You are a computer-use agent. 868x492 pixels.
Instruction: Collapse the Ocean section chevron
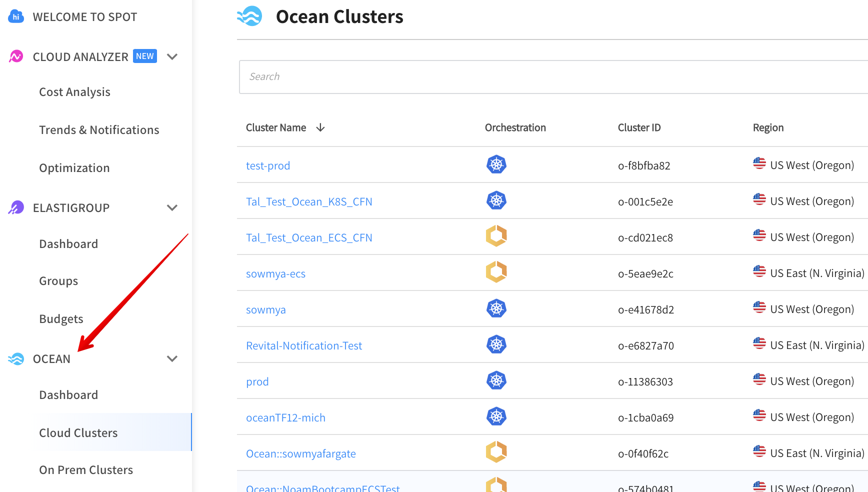(x=172, y=358)
